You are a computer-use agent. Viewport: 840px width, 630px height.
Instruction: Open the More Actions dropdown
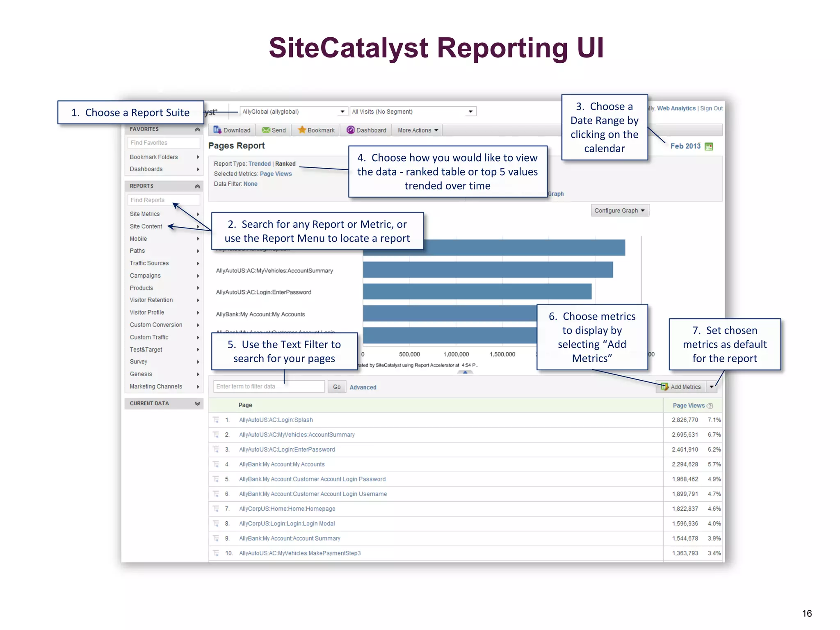pos(418,130)
